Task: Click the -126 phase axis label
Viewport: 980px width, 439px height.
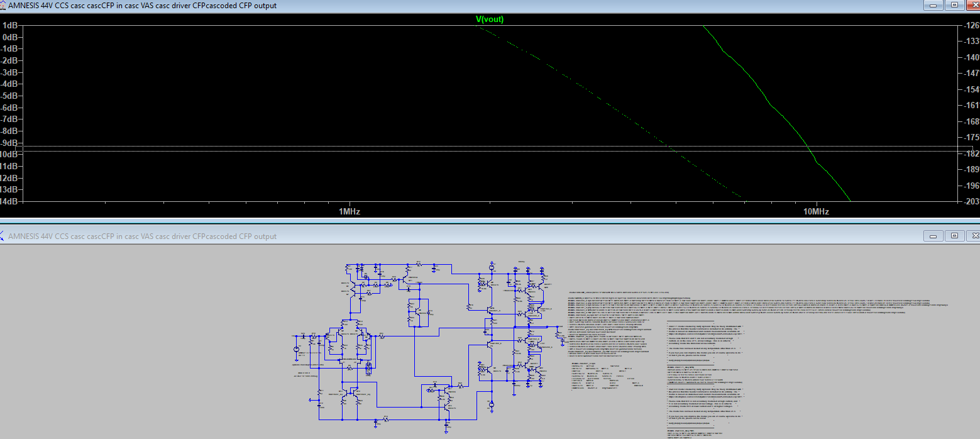Action: click(x=971, y=25)
